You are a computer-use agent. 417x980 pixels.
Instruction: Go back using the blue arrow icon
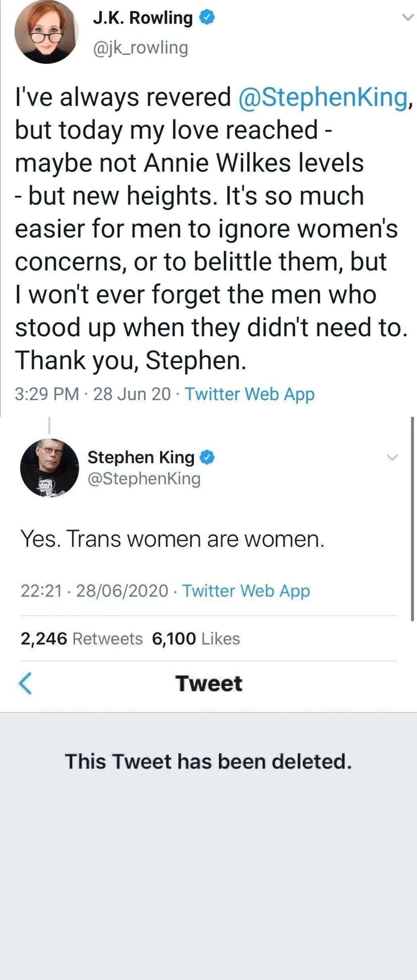pyautogui.click(x=25, y=683)
